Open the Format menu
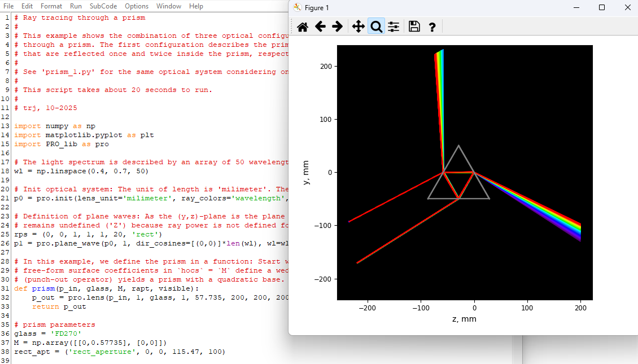Image resolution: width=638 pixels, height=364 pixels. pyautogui.click(x=51, y=6)
